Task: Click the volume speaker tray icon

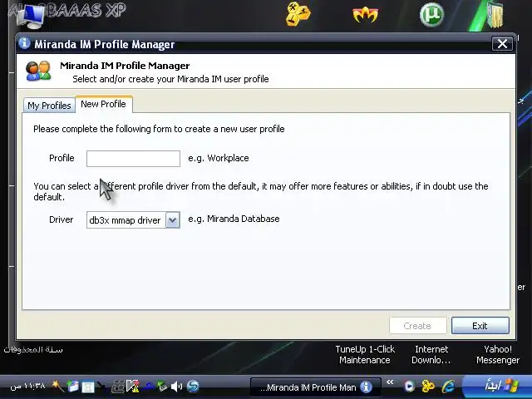Action: click(x=176, y=386)
